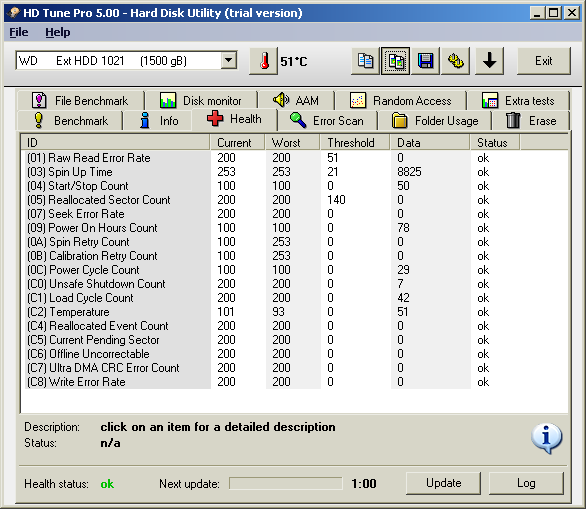This screenshot has width=586, height=509.
Task: Open the File menu
Action: 19,32
